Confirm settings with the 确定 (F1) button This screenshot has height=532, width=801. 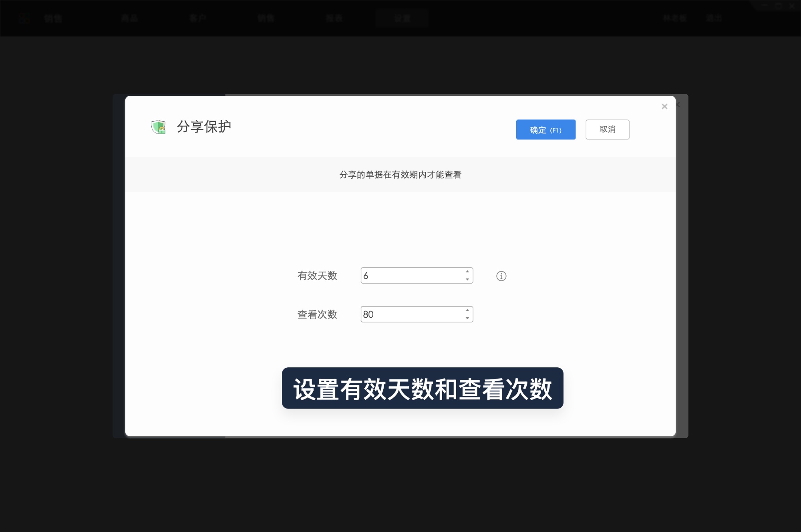click(x=545, y=129)
